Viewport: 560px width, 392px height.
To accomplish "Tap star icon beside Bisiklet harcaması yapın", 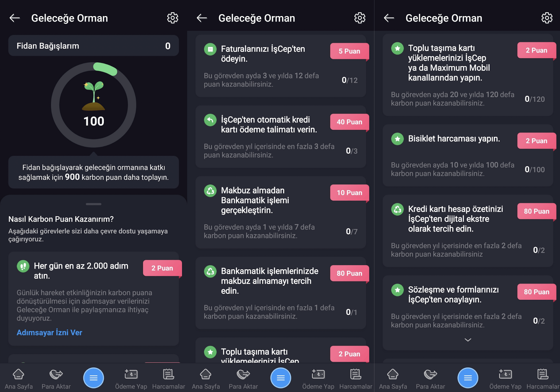I will point(397,139).
